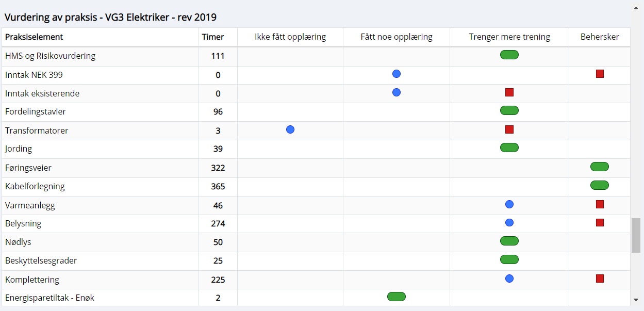The height and width of the screenshot is (311, 644).
Task: Select the green pill in Kabelforlegning row
Action: (600, 185)
